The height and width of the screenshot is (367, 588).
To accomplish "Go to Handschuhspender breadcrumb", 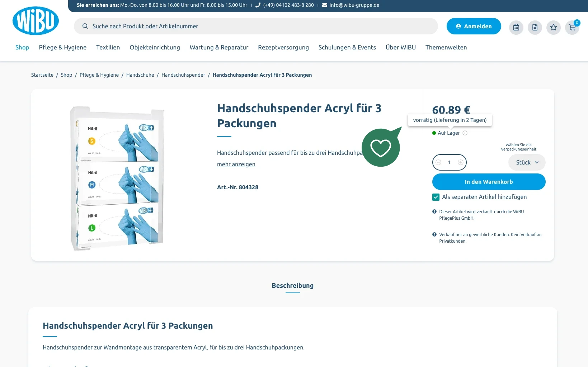I will tap(183, 75).
